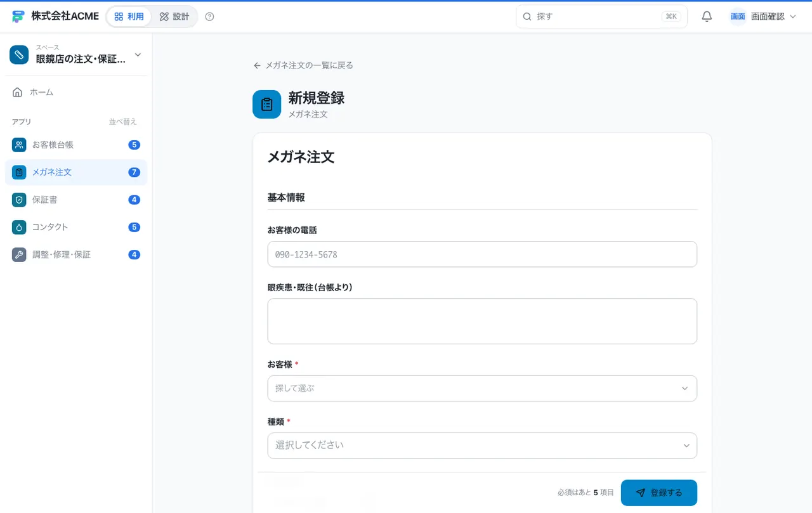Open the お客様 search-and-select dropdown
This screenshot has height=513, width=812.
(x=482, y=388)
